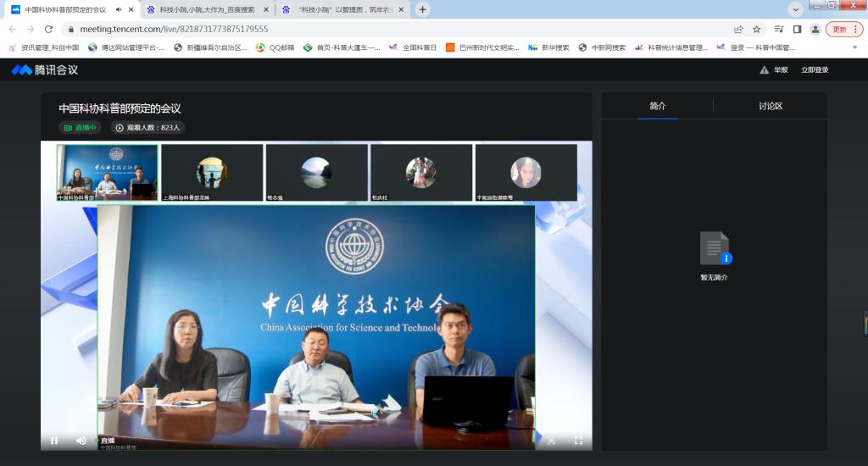Open the media control playlist icon
The height and width of the screenshot is (466, 868).
pos(779,29)
